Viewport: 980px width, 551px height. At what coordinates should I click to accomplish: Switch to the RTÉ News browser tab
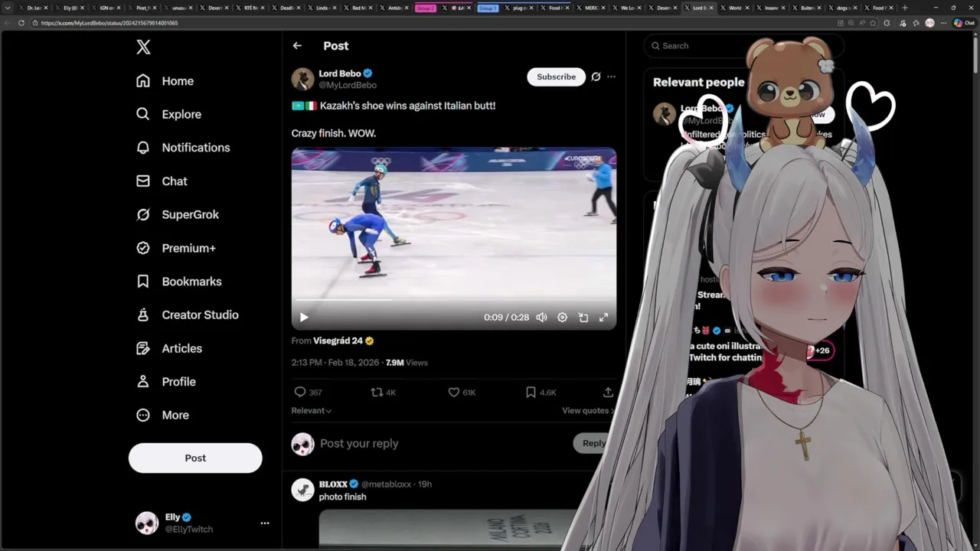[250, 8]
